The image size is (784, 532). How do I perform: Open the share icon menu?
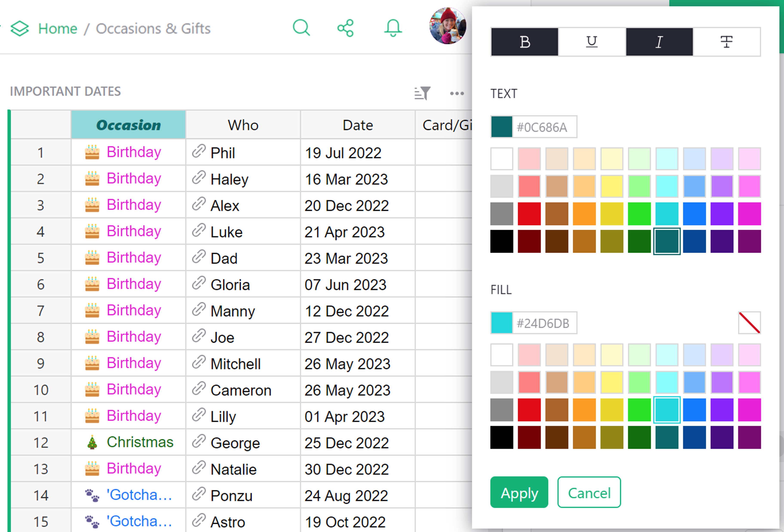click(345, 28)
